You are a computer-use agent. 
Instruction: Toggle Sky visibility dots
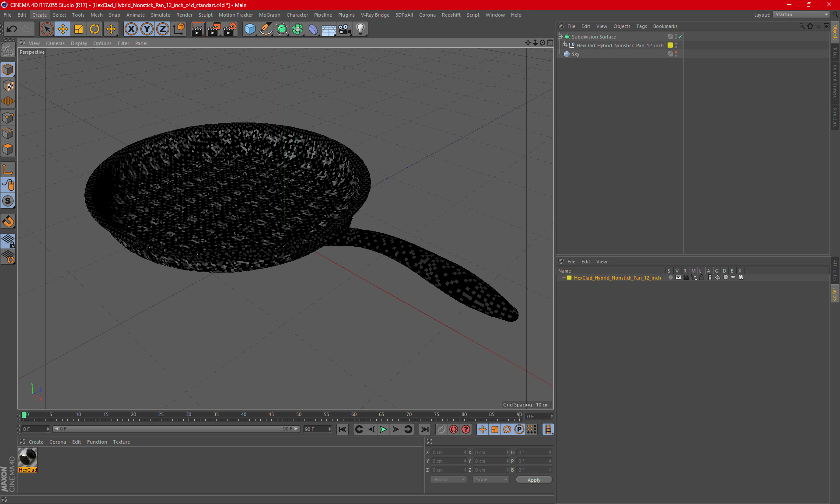[x=676, y=54]
